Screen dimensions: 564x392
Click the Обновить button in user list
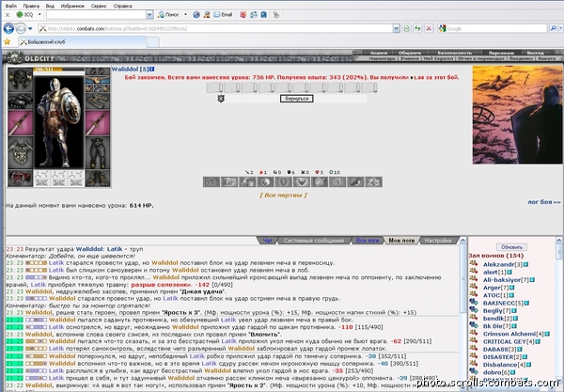pyautogui.click(x=511, y=247)
